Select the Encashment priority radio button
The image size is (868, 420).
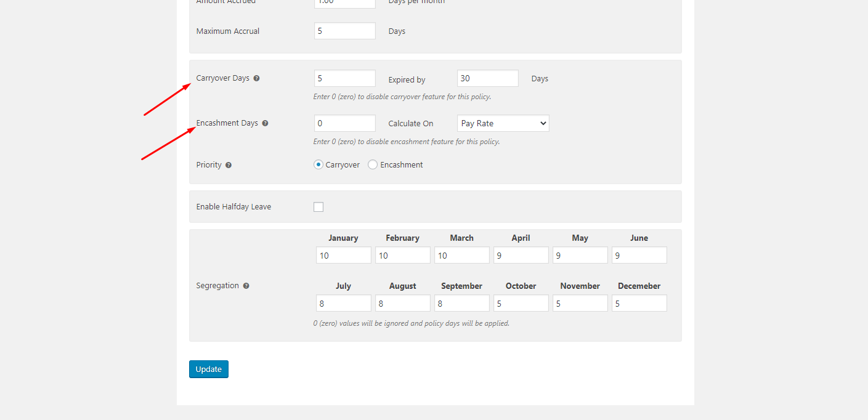point(372,164)
